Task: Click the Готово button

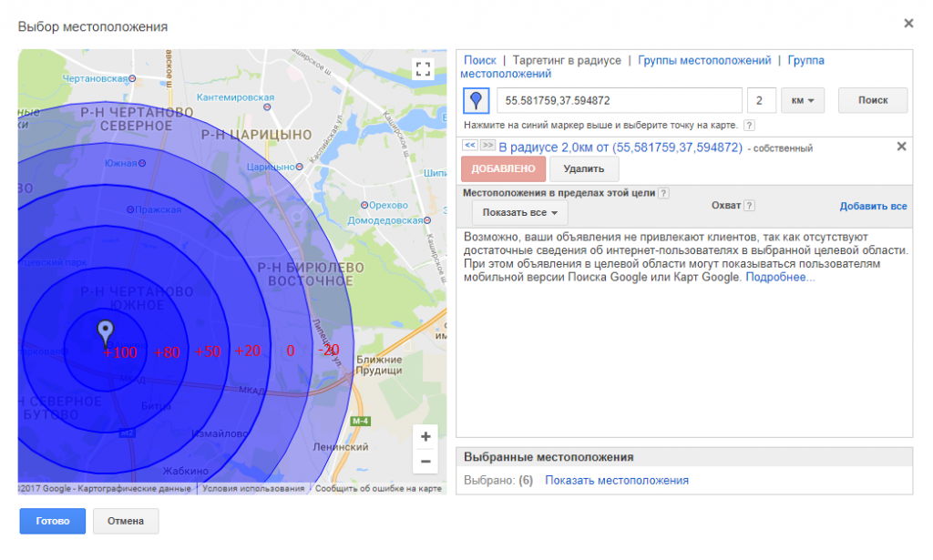Action: pyautogui.click(x=52, y=521)
